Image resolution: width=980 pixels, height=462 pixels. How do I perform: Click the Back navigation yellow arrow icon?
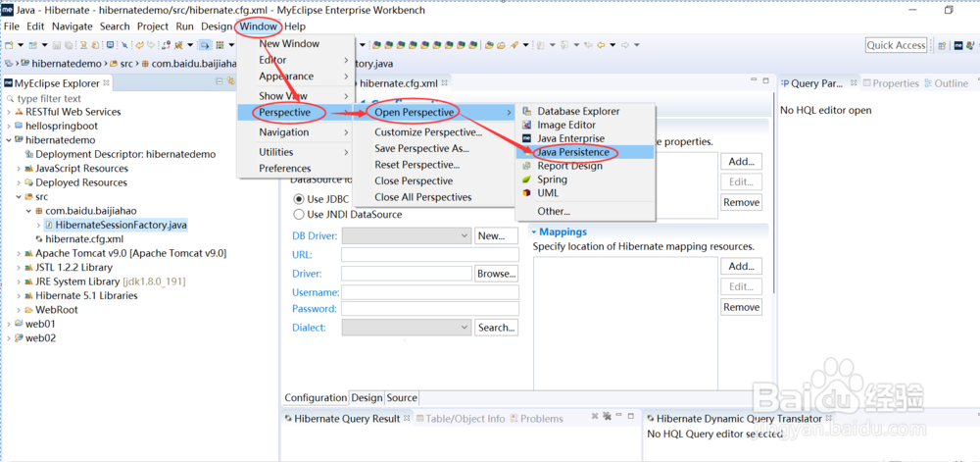(601, 44)
